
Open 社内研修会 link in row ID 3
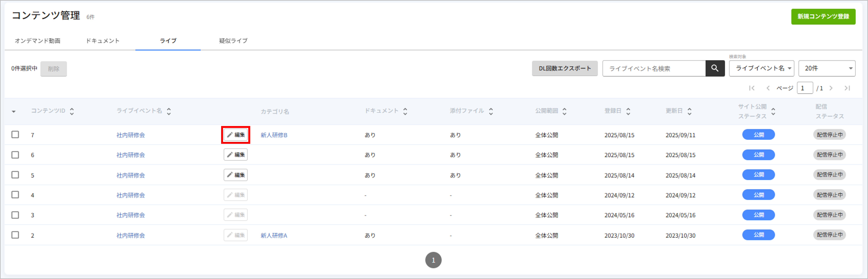click(x=131, y=215)
